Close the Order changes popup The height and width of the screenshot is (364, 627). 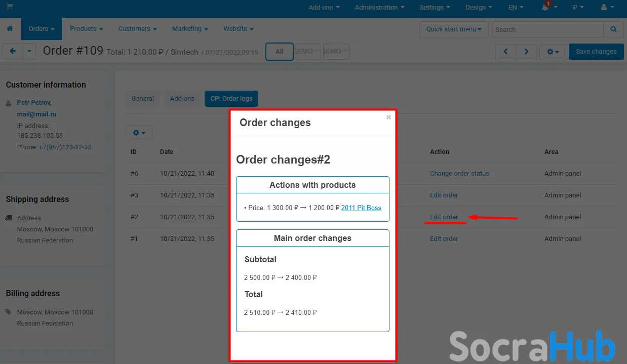[x=388, y=117]
